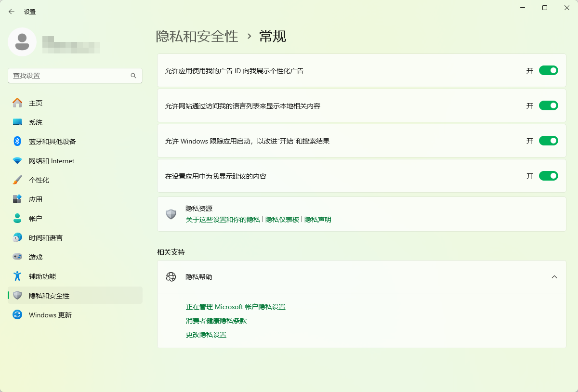Click the search magnifier icon
578x392 pixels.
point(133,76)
